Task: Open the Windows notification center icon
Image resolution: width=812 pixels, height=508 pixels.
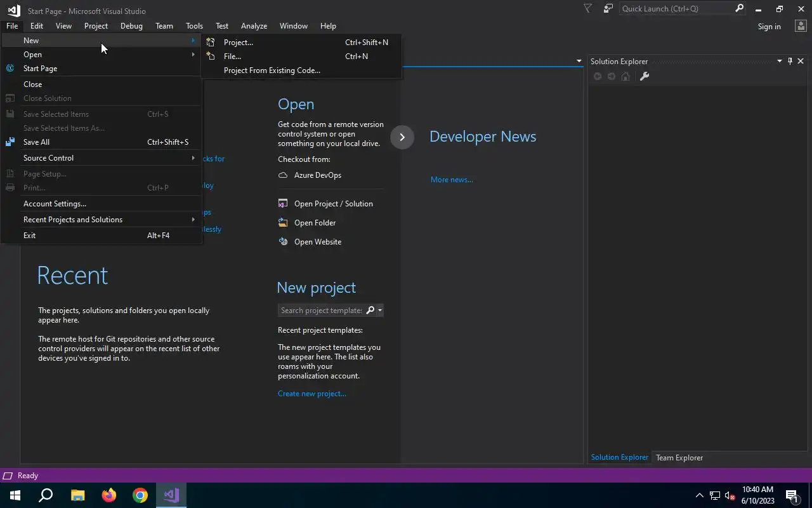Action: 792,495
